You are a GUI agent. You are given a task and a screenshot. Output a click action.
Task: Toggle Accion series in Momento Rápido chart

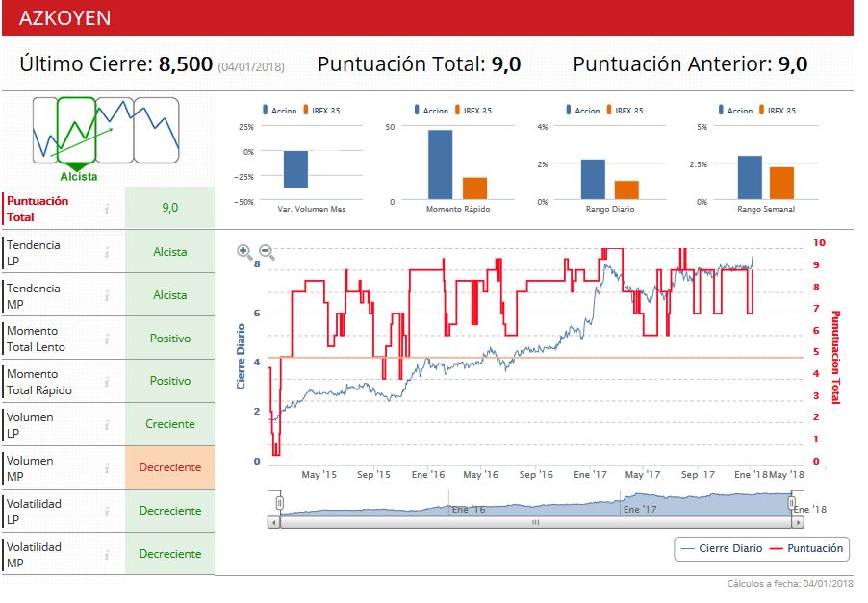[431, 111]
